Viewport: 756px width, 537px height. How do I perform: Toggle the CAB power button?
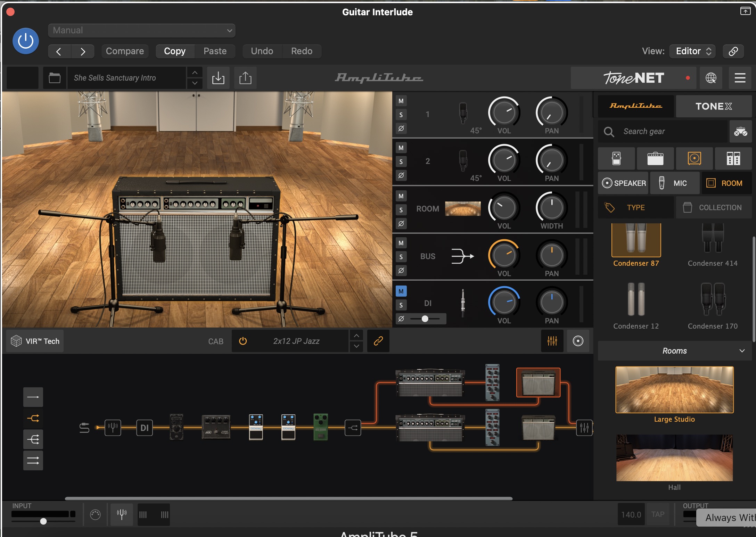(243, 341)
